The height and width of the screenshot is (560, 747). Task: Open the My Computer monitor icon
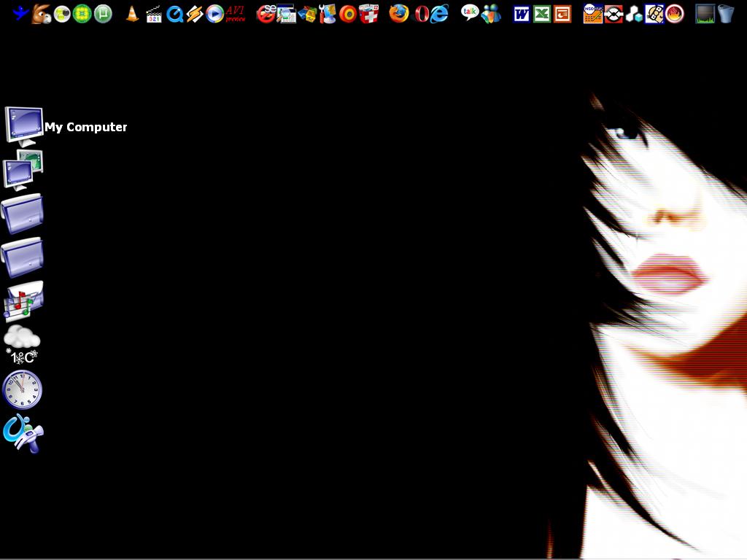click(24, 126)
